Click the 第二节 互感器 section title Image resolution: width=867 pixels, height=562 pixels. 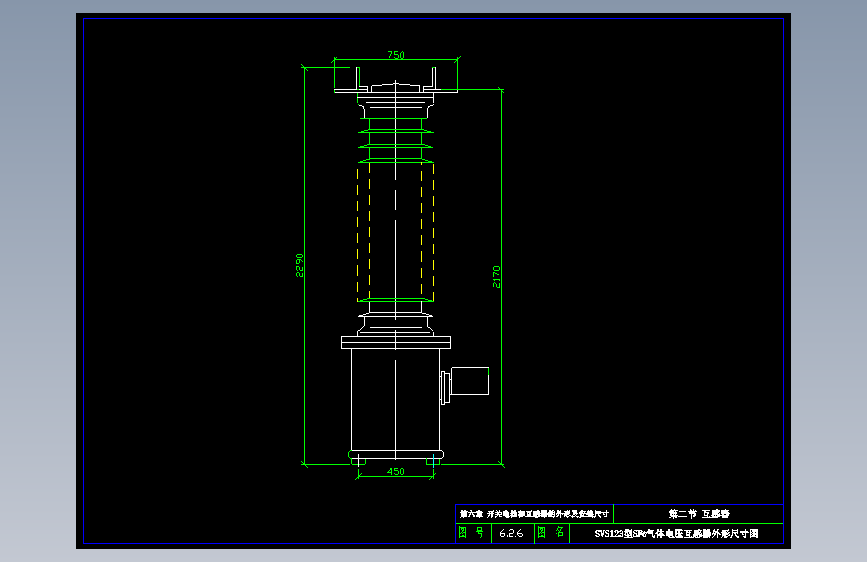point(699,514)
